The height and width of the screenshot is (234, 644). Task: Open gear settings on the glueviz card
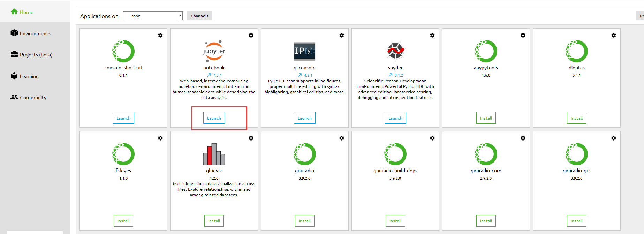tap(251, 138)
